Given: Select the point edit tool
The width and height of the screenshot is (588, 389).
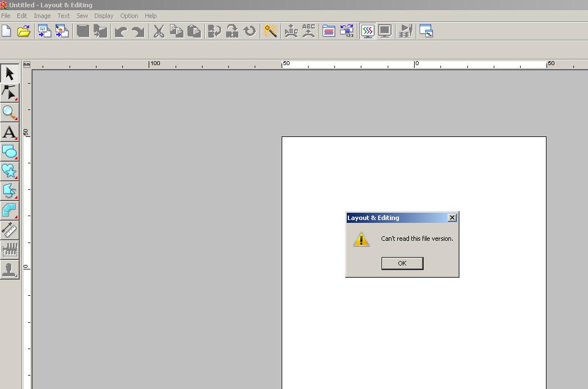Looking at the screenshot, I should pyautogui.click(x=10, y=93).
